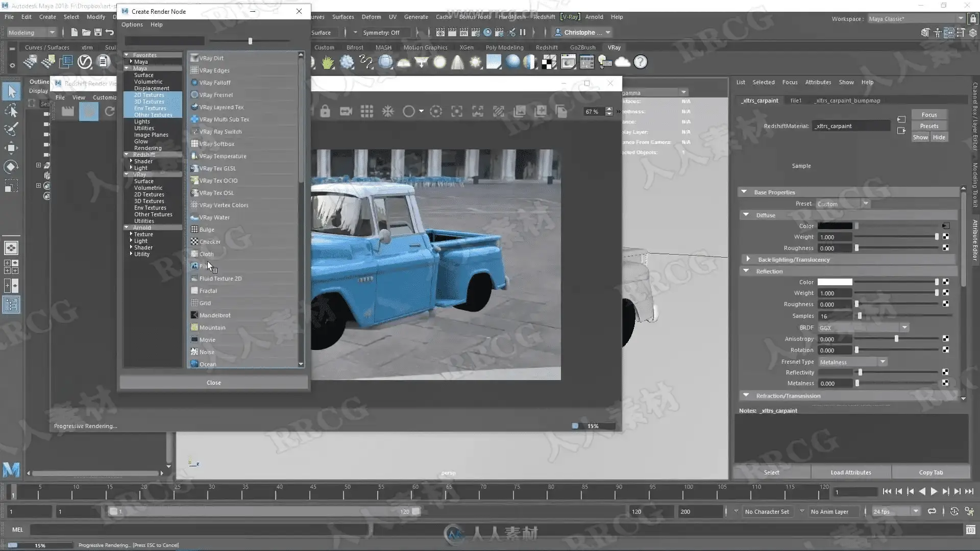This screenshot has width=980, height=551.
Task: Click the snowflake icon in render toolbar
Action: pyautogui.click(x=388, y=111)
